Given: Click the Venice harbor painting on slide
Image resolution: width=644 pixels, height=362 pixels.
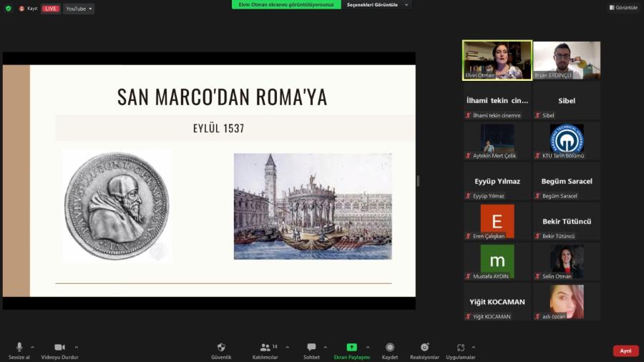Looking at the screenshot, I should tap(313, 207).
